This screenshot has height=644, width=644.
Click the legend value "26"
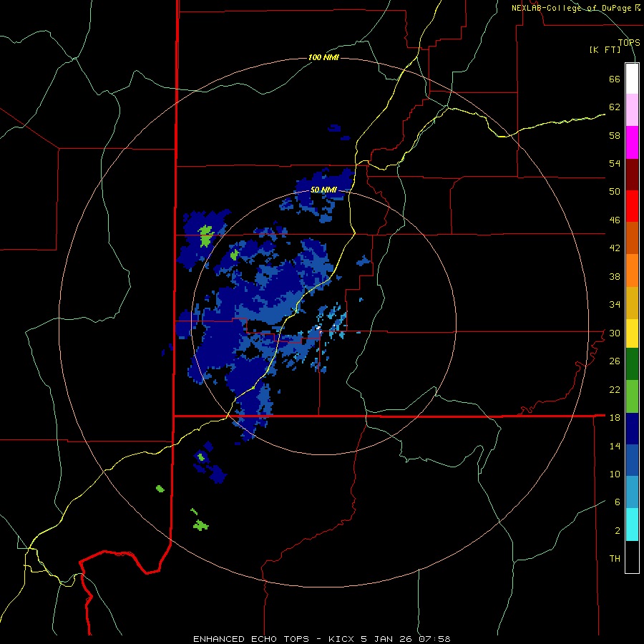click(615, 361)
